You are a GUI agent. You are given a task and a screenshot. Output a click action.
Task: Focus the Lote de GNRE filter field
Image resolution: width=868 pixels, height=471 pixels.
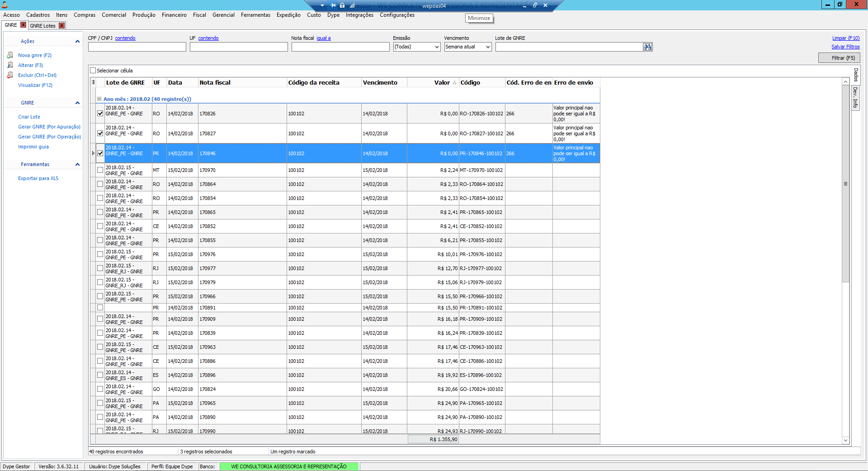coord(569,47)
